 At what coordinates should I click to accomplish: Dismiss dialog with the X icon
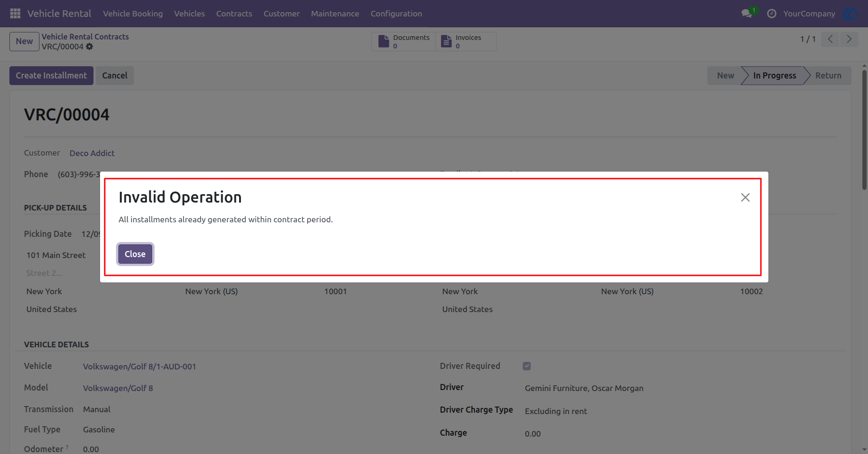pos(745,197)
